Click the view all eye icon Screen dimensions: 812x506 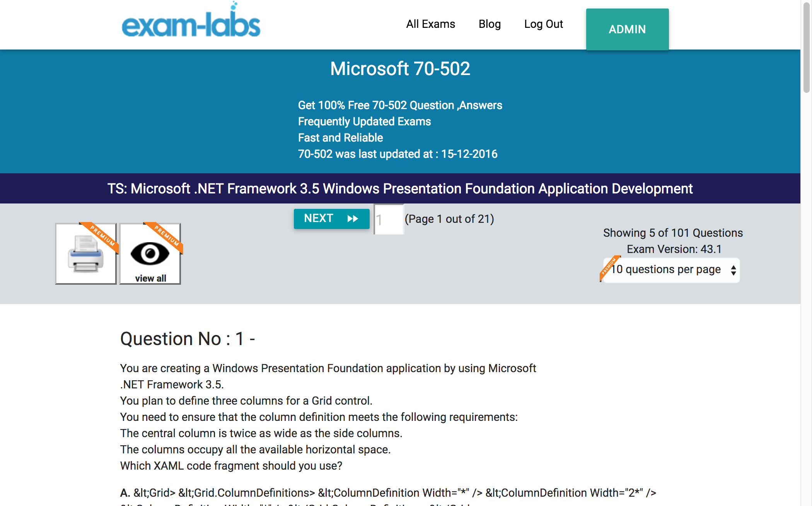150,254
